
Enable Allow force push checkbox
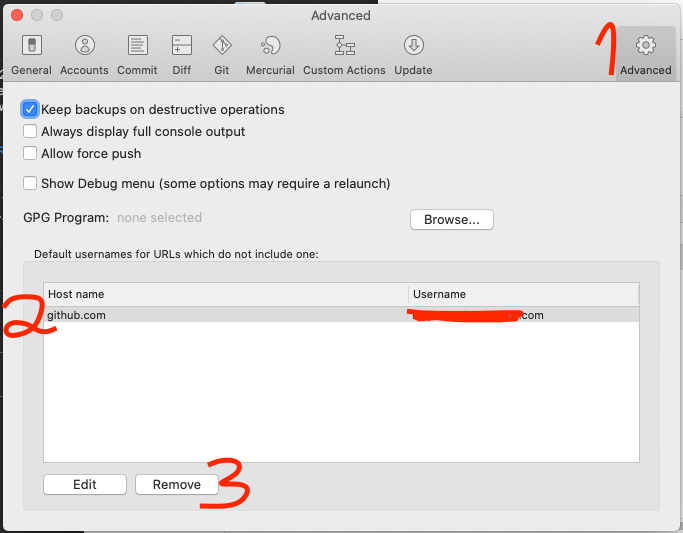coord(30,153)
